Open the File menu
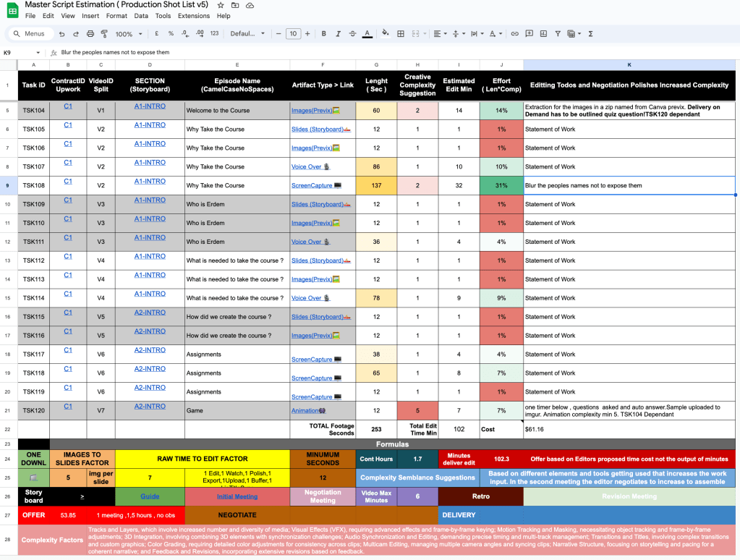The width and height of the screenshot is (740, 560). click(30, 16)
